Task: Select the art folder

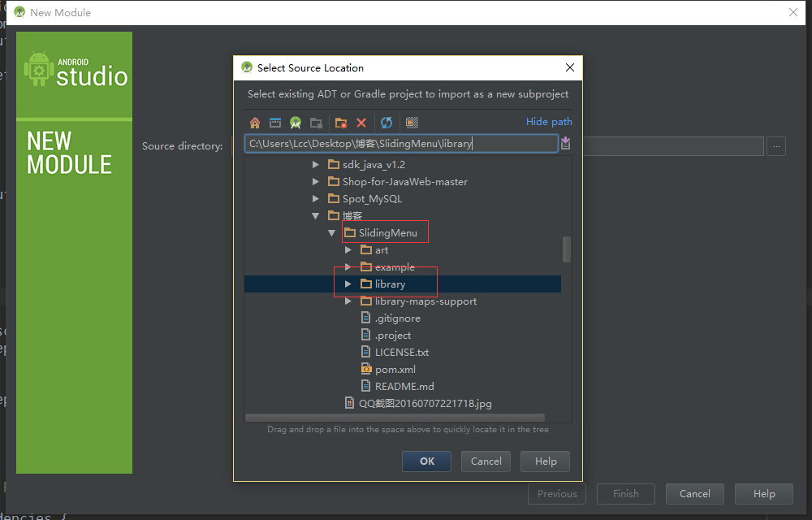Action: 374,250
